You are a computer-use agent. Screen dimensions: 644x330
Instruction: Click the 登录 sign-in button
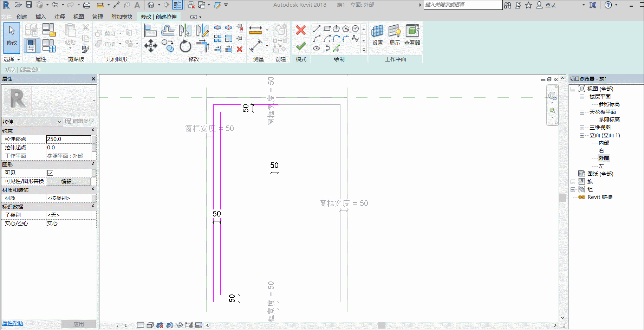546,5
